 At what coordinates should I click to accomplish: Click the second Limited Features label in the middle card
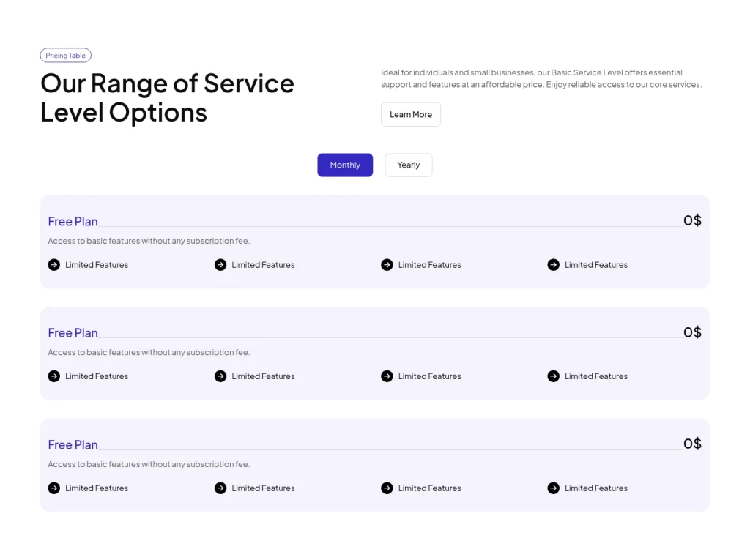coord(263,376)
